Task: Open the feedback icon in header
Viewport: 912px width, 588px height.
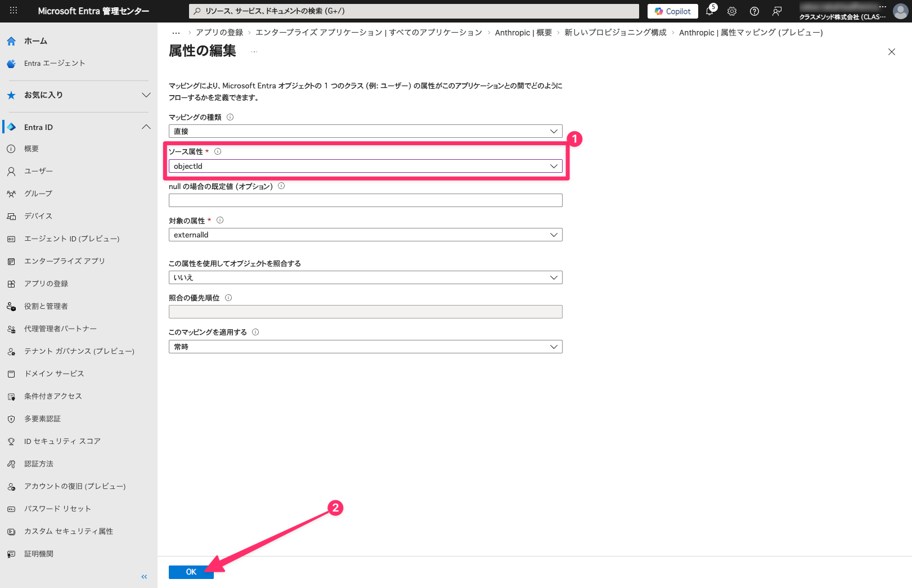Action: coord(777,11)
